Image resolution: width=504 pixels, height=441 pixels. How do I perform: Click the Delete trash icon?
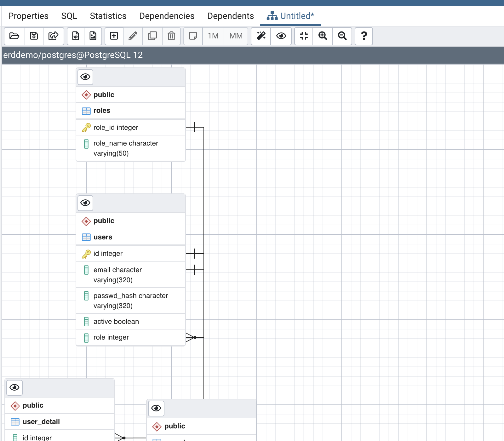[x=171, y=36]
